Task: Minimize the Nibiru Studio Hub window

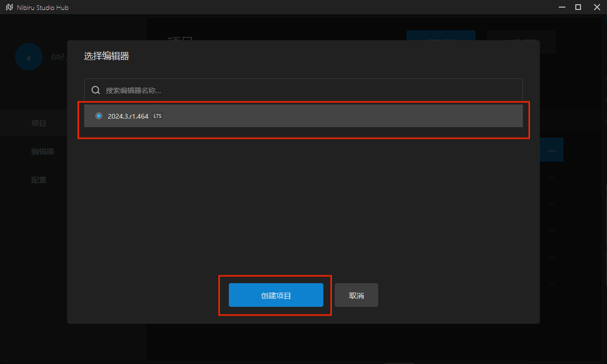Action: (x=562, y=7)
